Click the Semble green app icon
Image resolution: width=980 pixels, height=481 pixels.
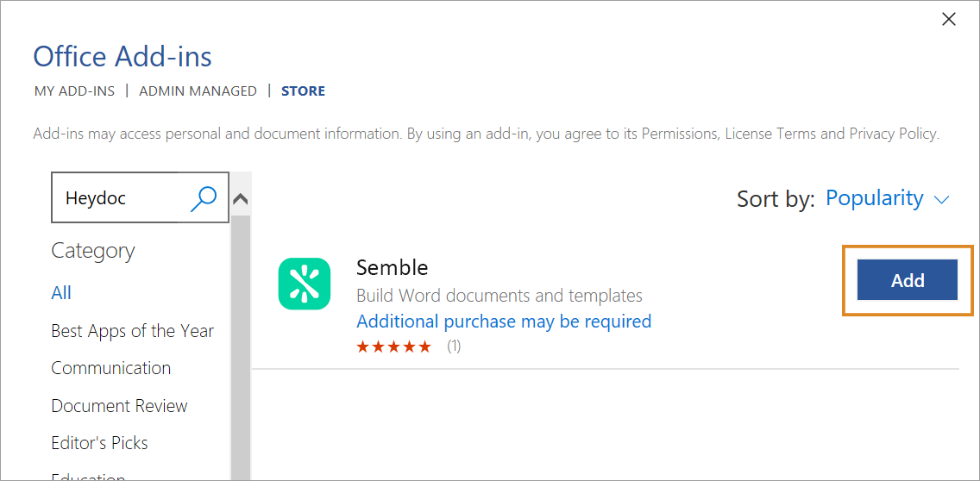[x=305, y=284]
